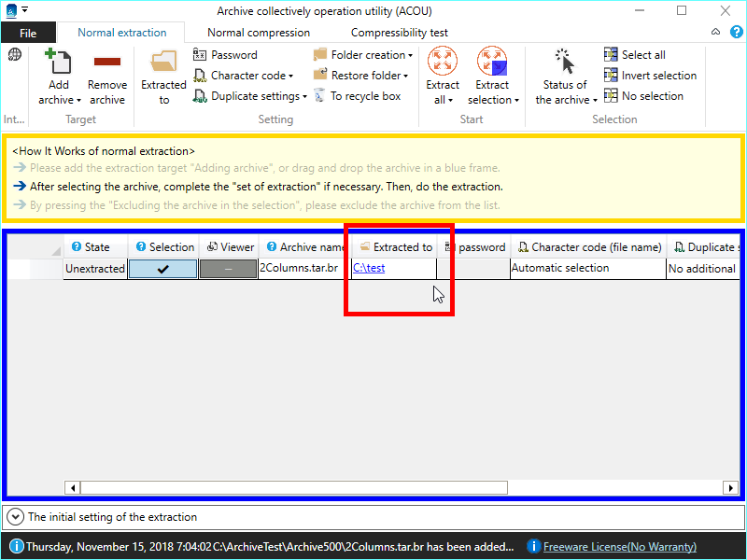Click the Select all icon
The image size is (747, 560).
pyautogui.click(x=612, y=55)
